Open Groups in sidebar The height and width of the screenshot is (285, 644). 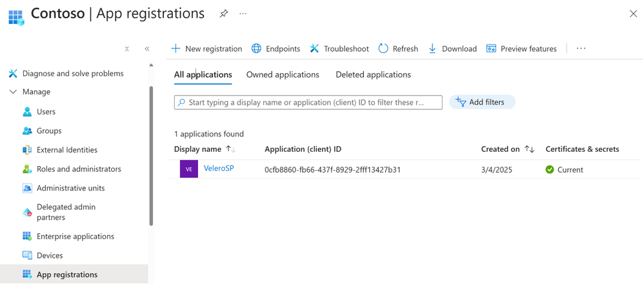(x=42, y=131)
